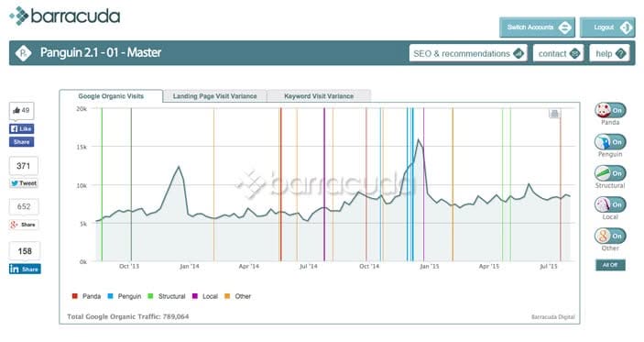Click the Barracuda Digital credit link
This screenshot has width=644, height=342.
pyautogui.click(x=552, y=317)
